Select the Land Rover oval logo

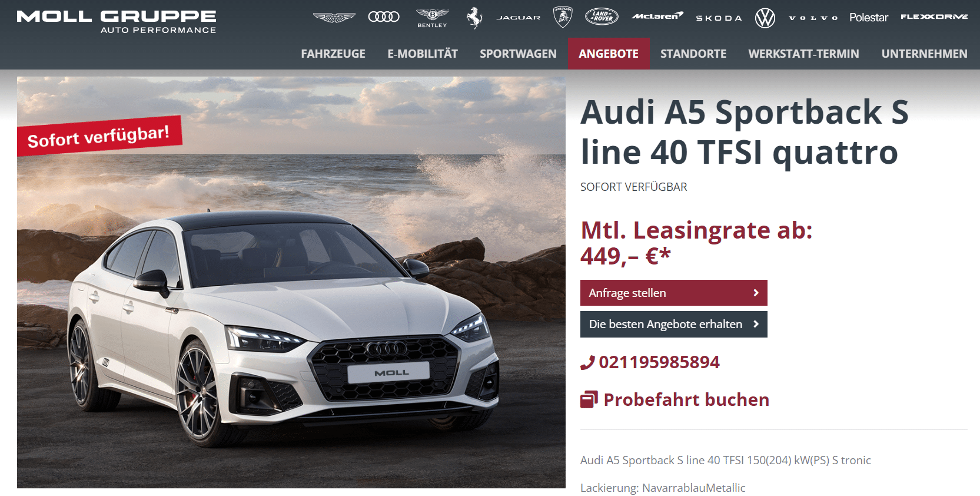click(602, 16)
